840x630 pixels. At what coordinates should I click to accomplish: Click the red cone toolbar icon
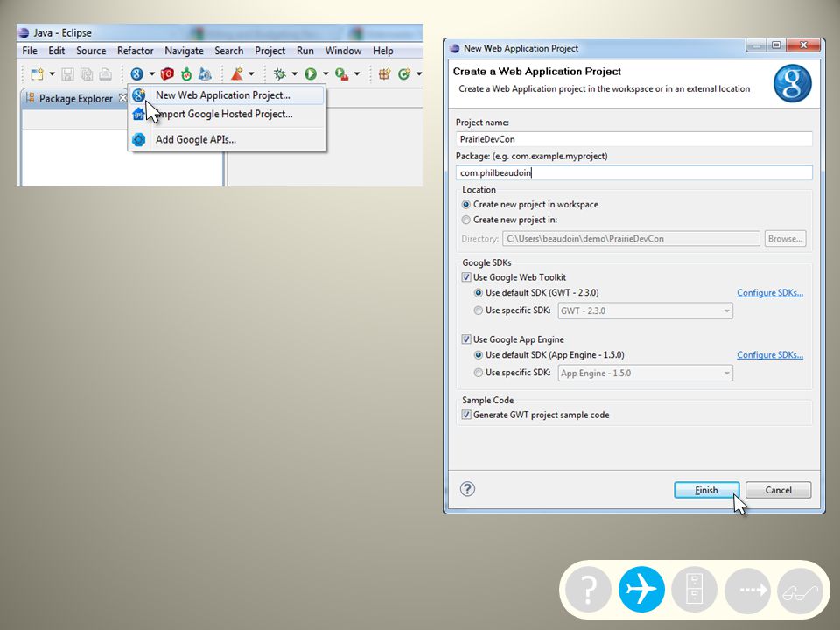[x=237, y=73]
